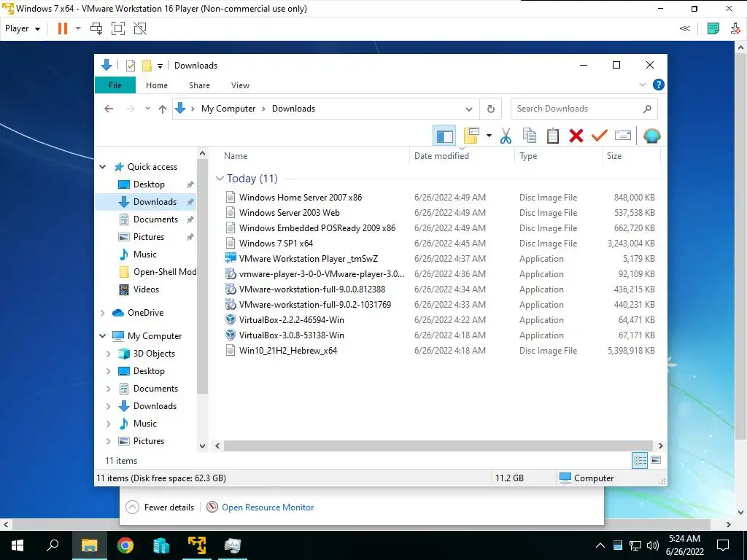Open the Player menu

tap(23, 28)
